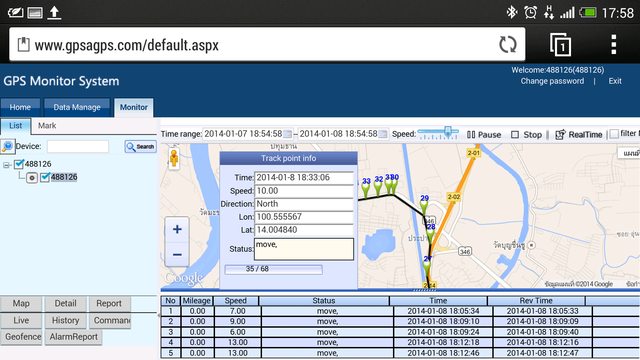The width and height of the screenshot is (640, 360).
Task: Uncheck the child device 488126 checkbox
Action: (45, 177)
